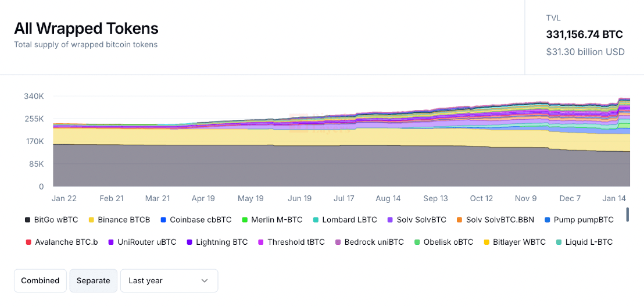This screenshot has height=307, width=644.
Task: Click the Lightning BTC legend label
Action: tap(221, 242)
